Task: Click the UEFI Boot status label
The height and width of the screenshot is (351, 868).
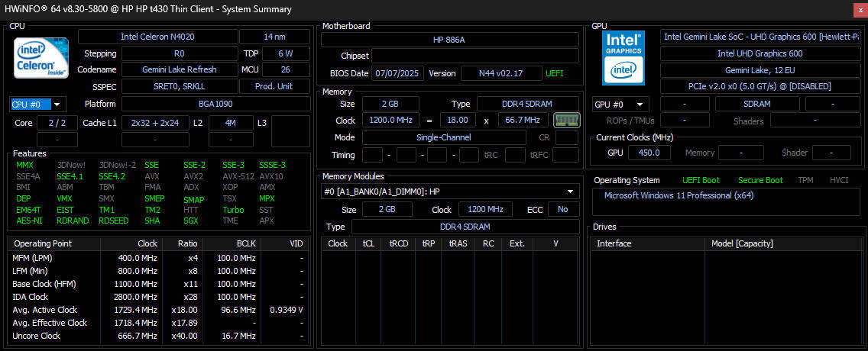Action: coord(701,180)
